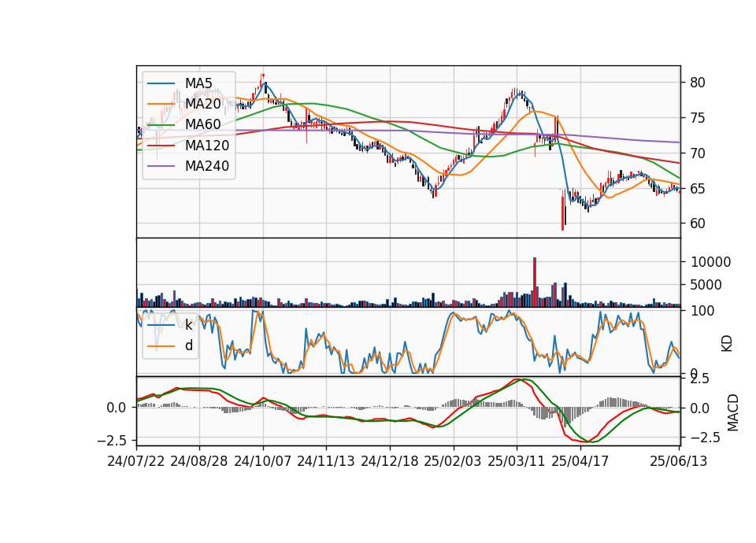Click the MA240 legend label

click(x=207, y=166)
